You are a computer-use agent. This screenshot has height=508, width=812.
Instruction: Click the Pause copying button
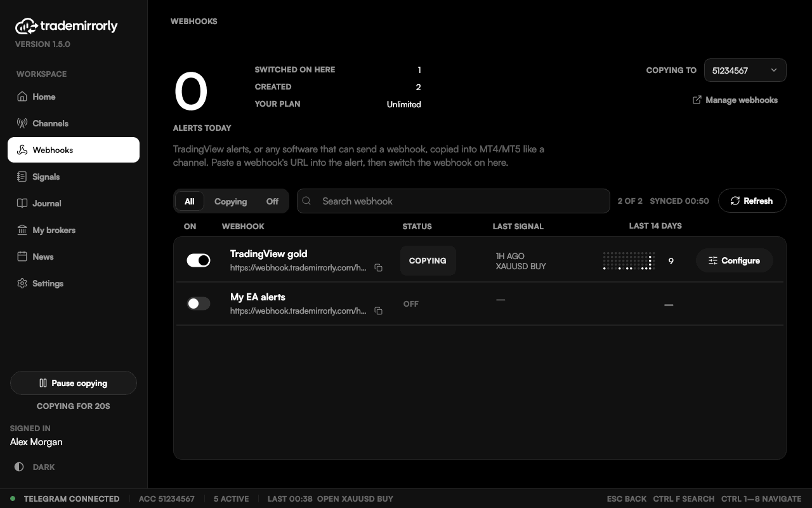74,383
